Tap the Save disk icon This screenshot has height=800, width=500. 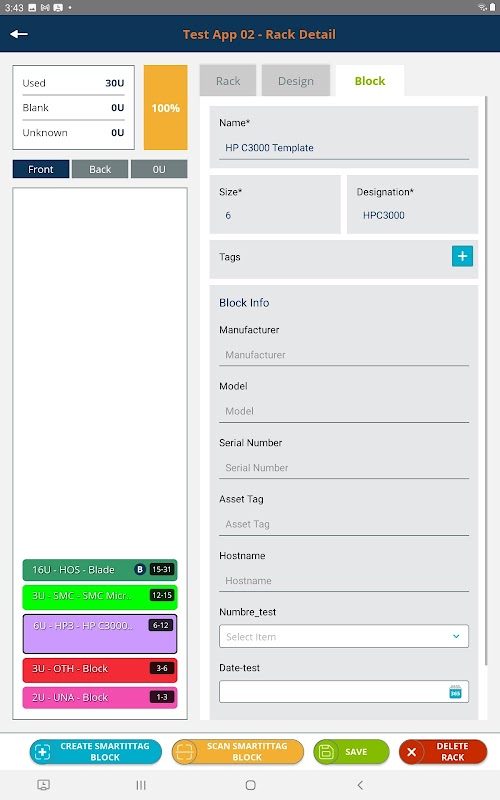point(326,752)
